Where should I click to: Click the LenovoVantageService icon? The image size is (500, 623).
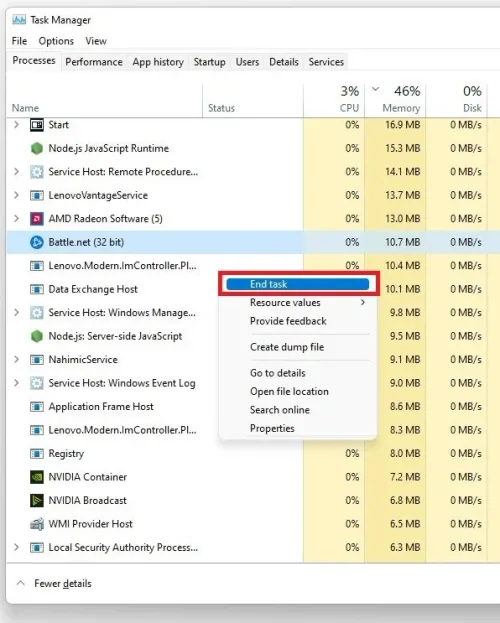tap(37, 195)
